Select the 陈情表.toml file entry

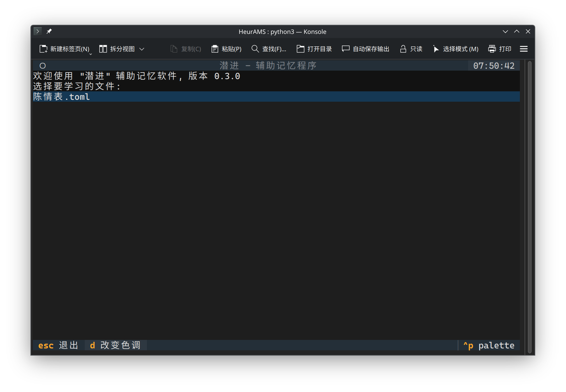point(62,97)
